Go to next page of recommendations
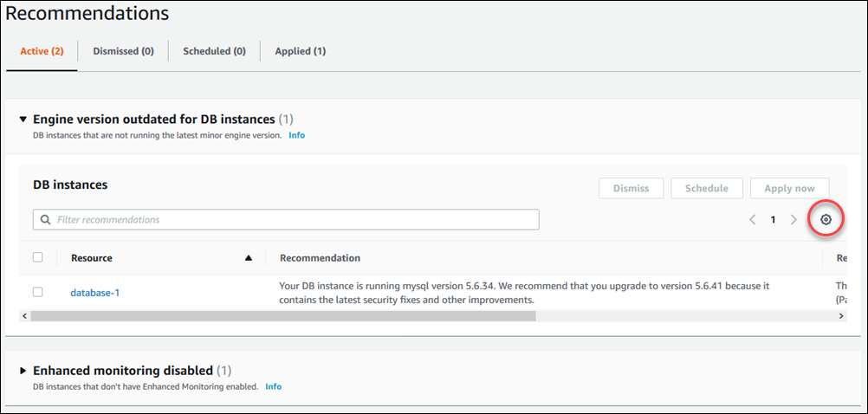This screenshot has width=868, height=414. 794,220
